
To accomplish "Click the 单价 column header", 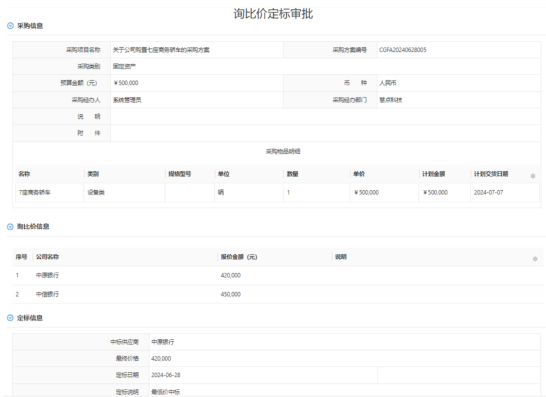I will coord(359,174).
